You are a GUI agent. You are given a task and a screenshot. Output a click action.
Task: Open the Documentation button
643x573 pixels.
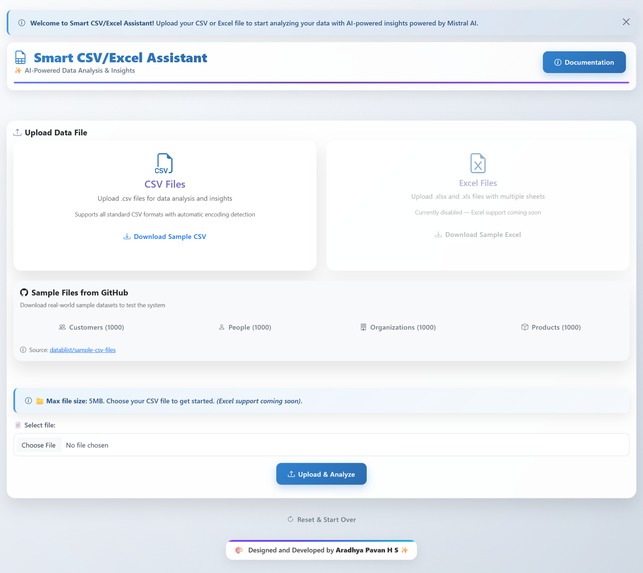click(x=584, y=62)
